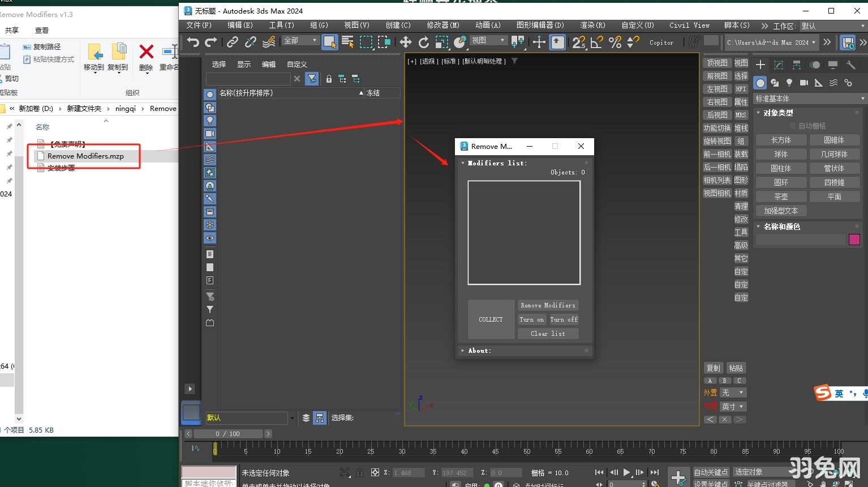Open the 修改器 Modifiers menu
The width and height of the screenshot is (868, 487).
442,25
